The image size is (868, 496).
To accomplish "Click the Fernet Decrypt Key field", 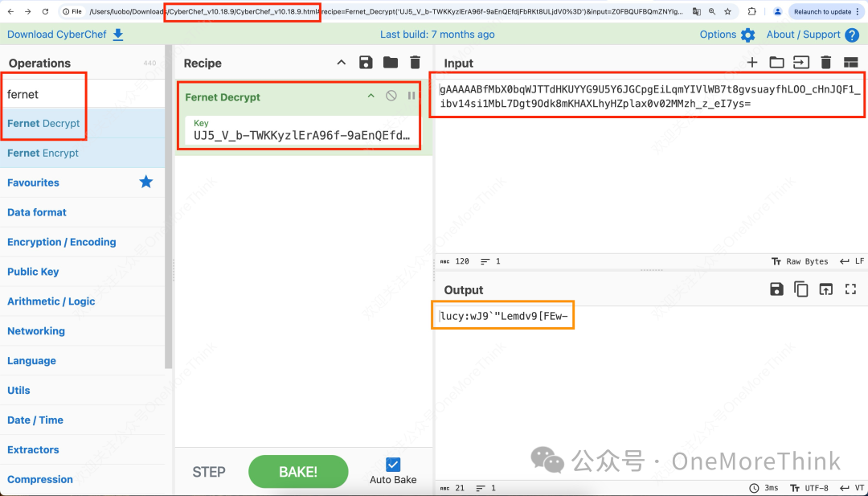I will [x=301, y=130].
